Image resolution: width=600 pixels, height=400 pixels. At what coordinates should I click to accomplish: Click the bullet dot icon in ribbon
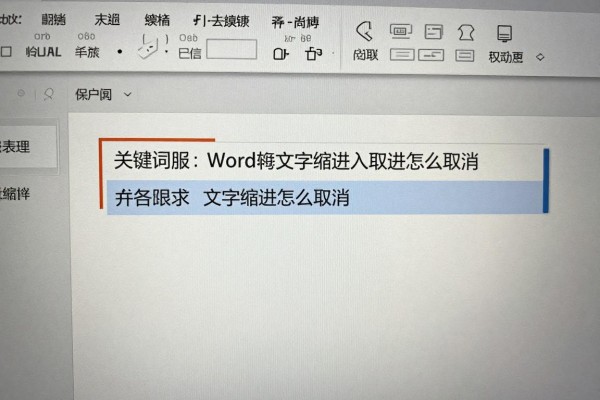[120, 51]
